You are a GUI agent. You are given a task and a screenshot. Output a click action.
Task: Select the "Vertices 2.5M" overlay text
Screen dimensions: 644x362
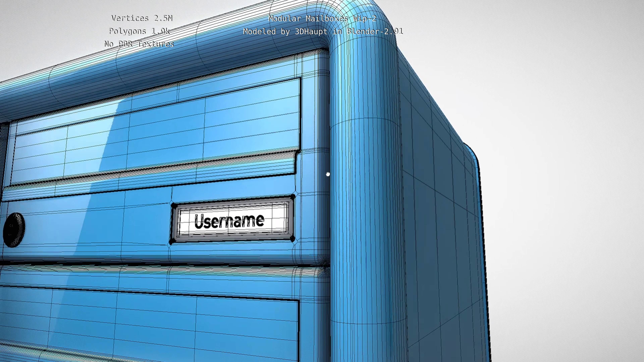click(142, 18)
